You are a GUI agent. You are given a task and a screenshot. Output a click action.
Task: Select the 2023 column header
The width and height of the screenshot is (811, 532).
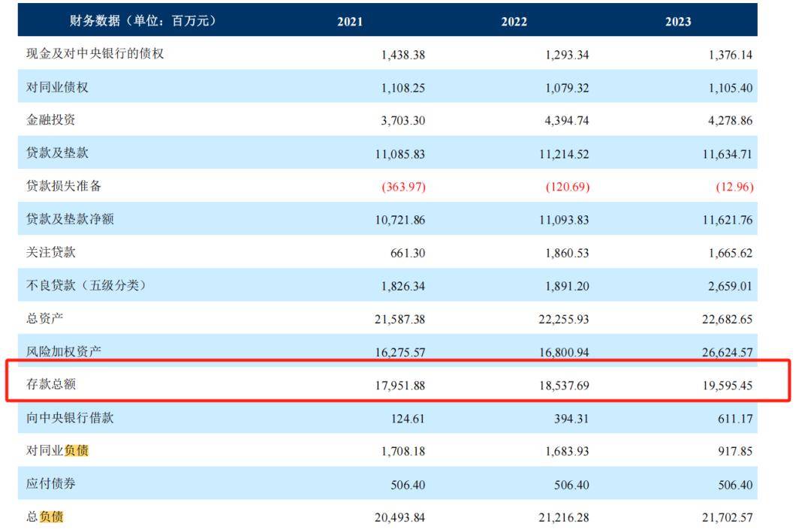click(677, 22)
